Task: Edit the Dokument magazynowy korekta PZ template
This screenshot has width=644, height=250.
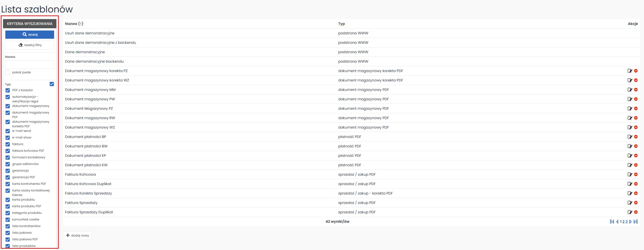Action: click(630, 71)
